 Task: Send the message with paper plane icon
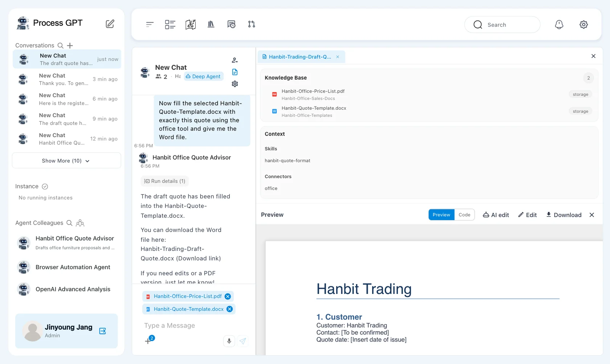[x=243, y=341]
